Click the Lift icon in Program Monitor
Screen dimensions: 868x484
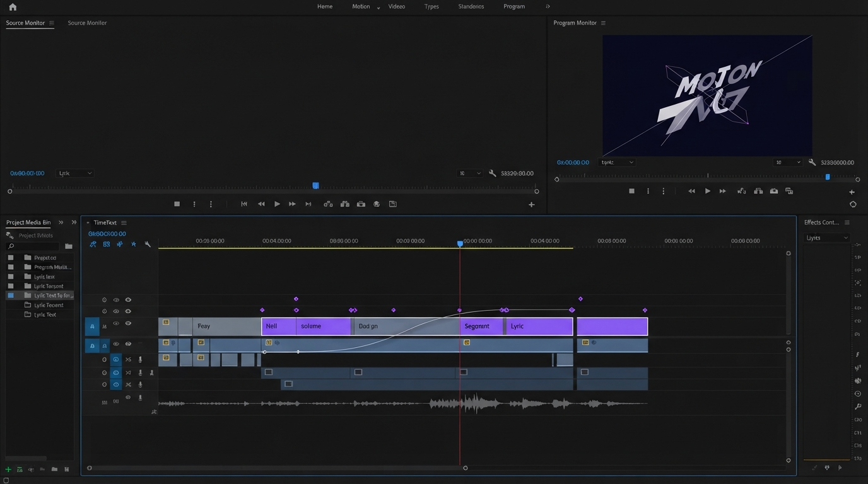coord(742,191)
